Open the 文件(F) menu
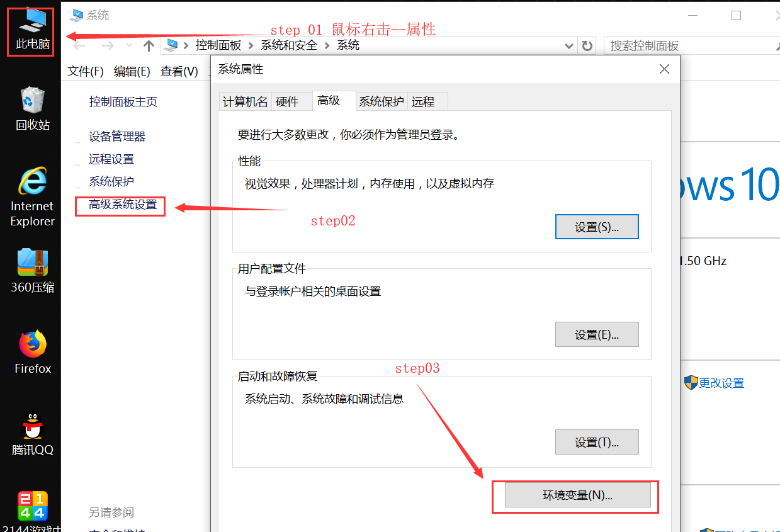The image size is (780, 532). coord(85,71)
